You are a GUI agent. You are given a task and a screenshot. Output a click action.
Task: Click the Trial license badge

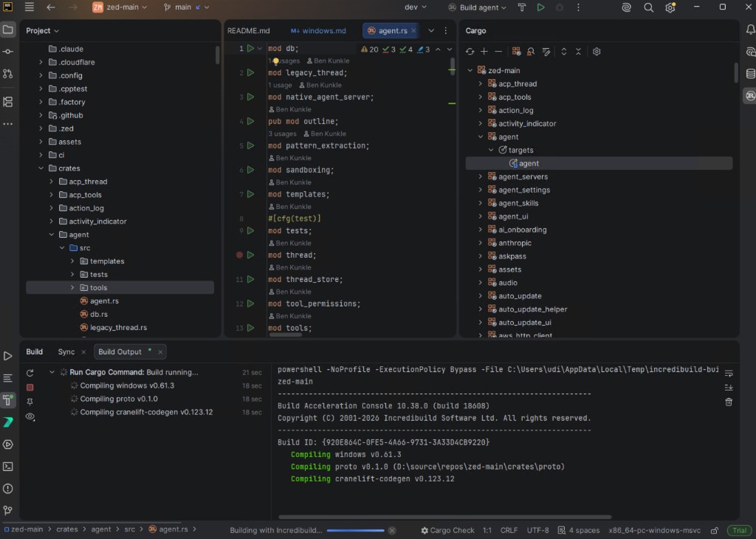(740, 530)
